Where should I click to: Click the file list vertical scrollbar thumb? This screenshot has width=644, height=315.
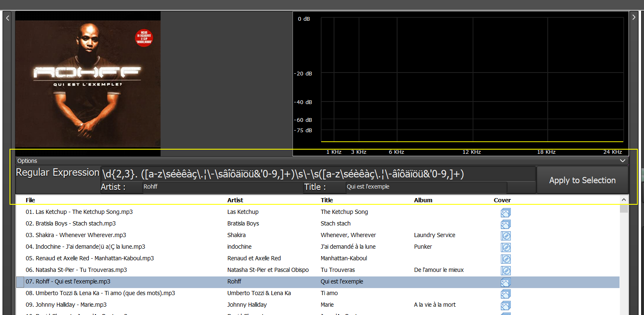point(624,208)
